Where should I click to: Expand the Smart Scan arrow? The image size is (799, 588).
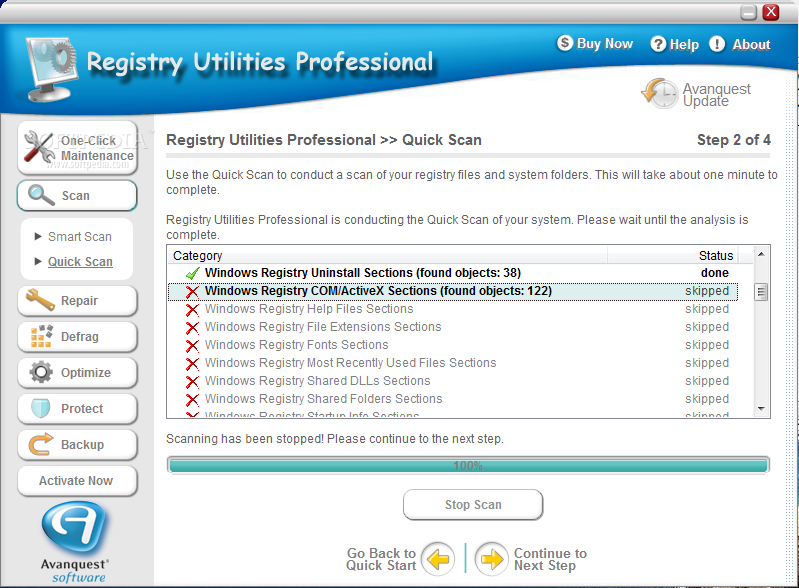point(38,236)
